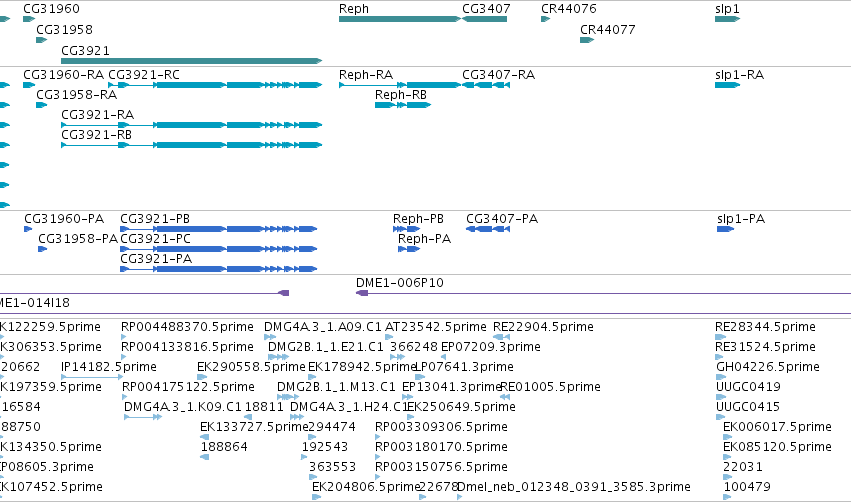Select the DMG2B.1_1.E21.C1 label

(x=326, y=347)
